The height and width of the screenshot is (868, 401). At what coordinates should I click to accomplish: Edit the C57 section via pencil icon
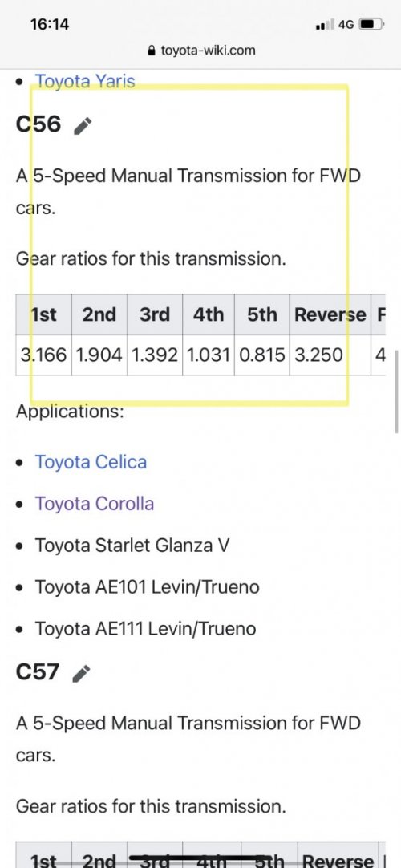click(x=81, y=674)
